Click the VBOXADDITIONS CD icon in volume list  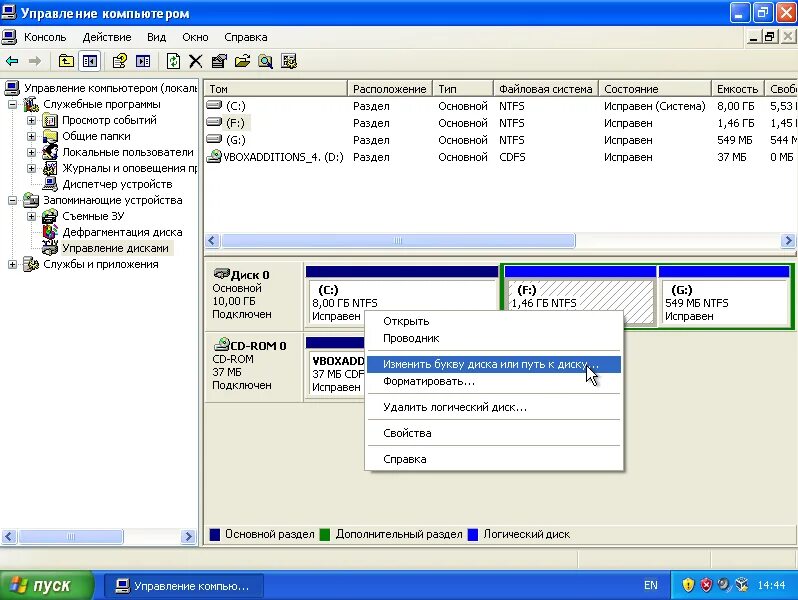click(214, 156)
